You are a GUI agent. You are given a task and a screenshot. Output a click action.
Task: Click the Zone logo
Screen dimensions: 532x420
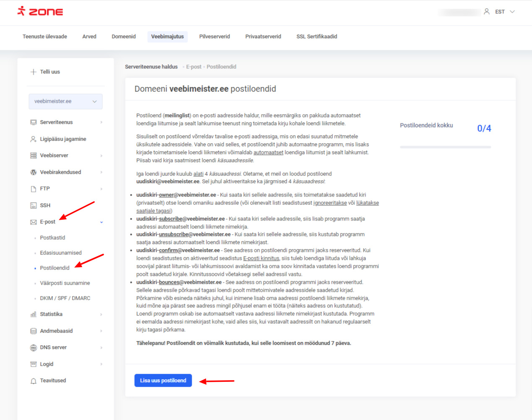pos(40,11)
